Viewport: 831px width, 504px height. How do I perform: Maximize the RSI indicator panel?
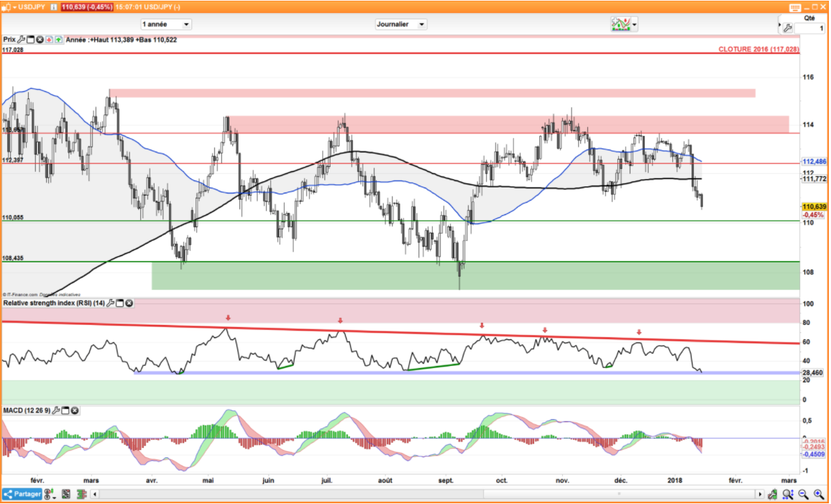[x=120, y=303]
